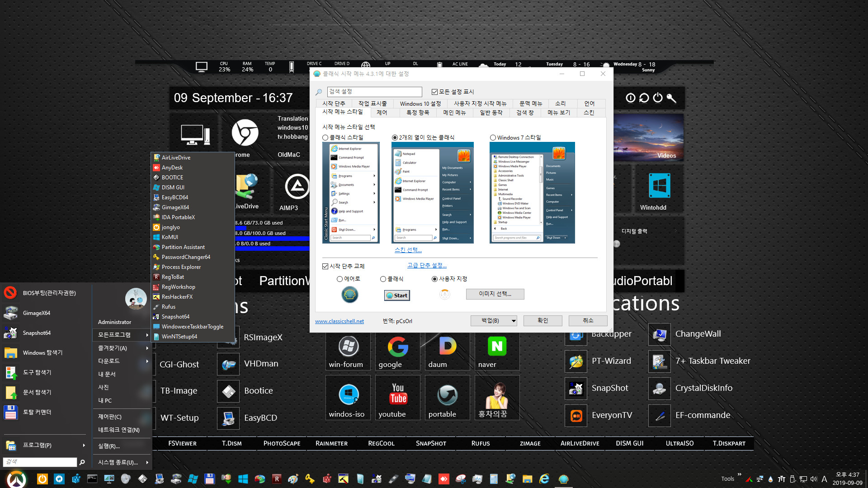Screen dimensions: 868x488
Task: Choose the 사용자 지정 start button radio option
Action: coord(434,279)
